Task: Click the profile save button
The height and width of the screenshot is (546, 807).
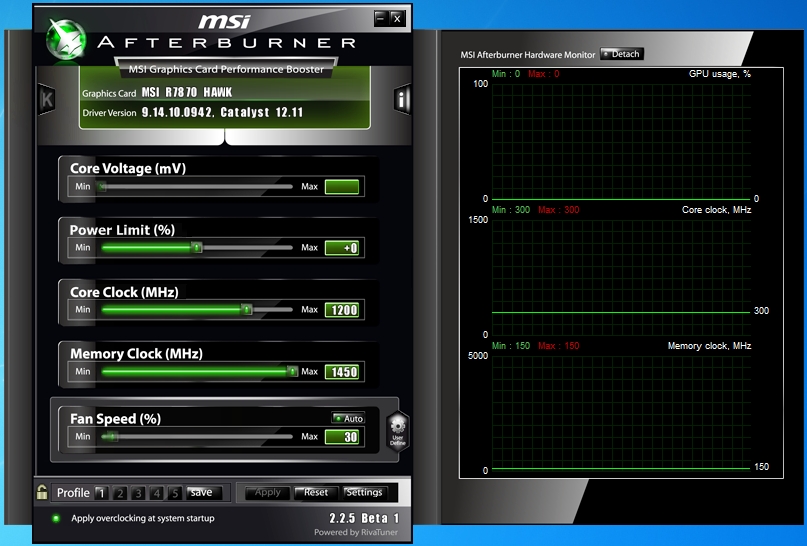Action: click(204, 492)
